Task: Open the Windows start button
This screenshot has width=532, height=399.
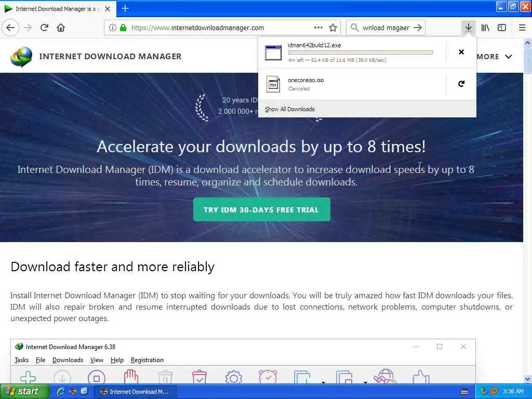Action: (x=24, y=391)
